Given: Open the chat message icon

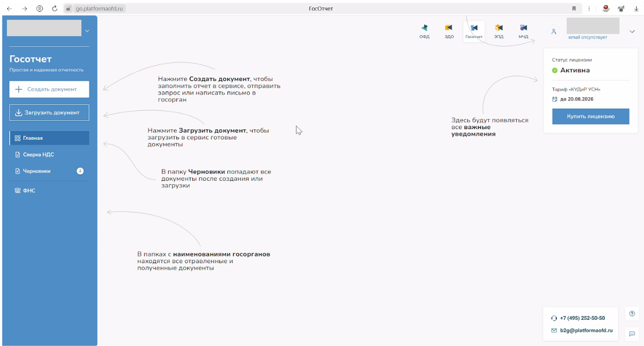Looking at the screenshot, I should (x=632, y=334).
